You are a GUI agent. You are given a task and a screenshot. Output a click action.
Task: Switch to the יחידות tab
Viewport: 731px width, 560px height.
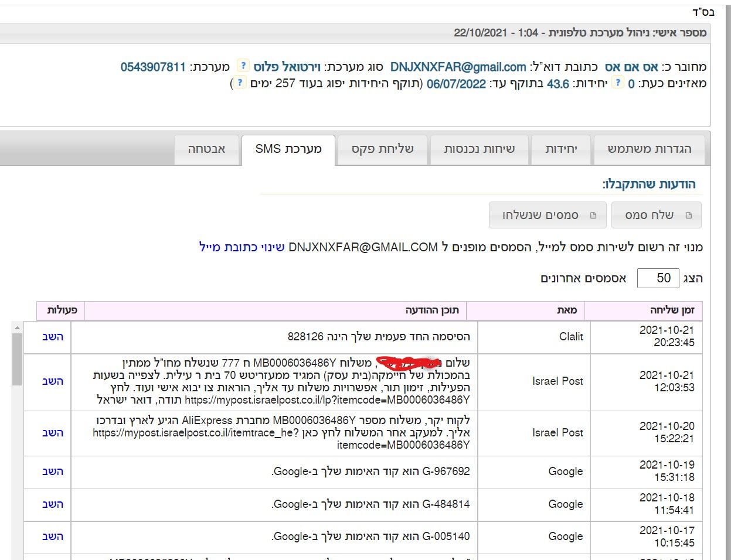pyautogui.click(x=561, y=149)
